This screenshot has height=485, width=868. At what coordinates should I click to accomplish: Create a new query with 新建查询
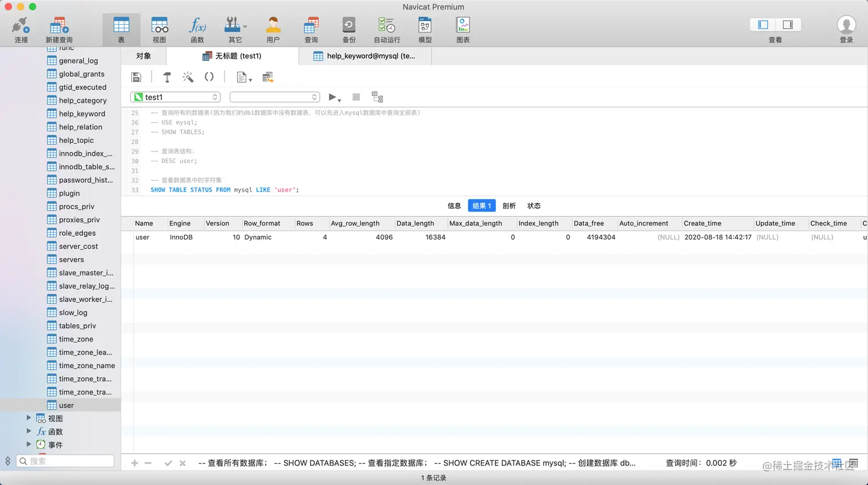click(59, 29)
